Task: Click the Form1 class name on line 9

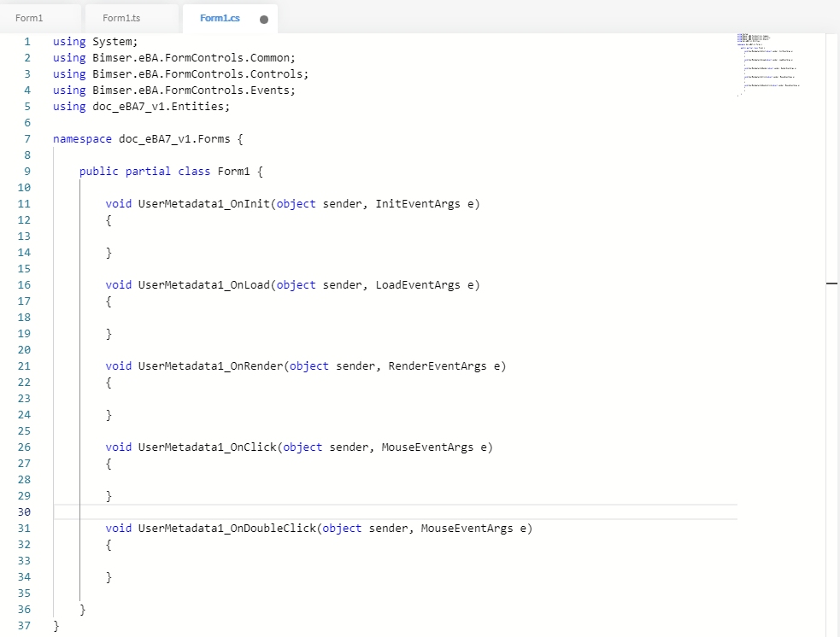Action: (x=234, y=172)
